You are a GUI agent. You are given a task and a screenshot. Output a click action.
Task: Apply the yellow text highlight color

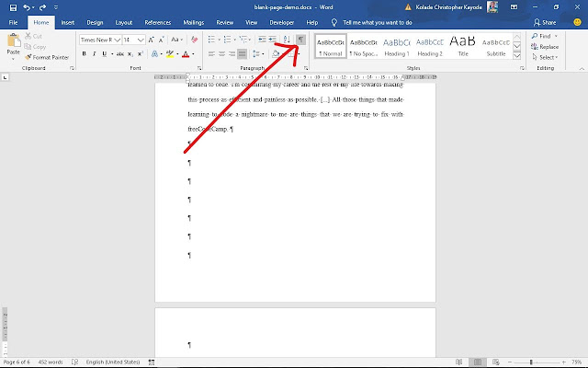coord(170,53)
